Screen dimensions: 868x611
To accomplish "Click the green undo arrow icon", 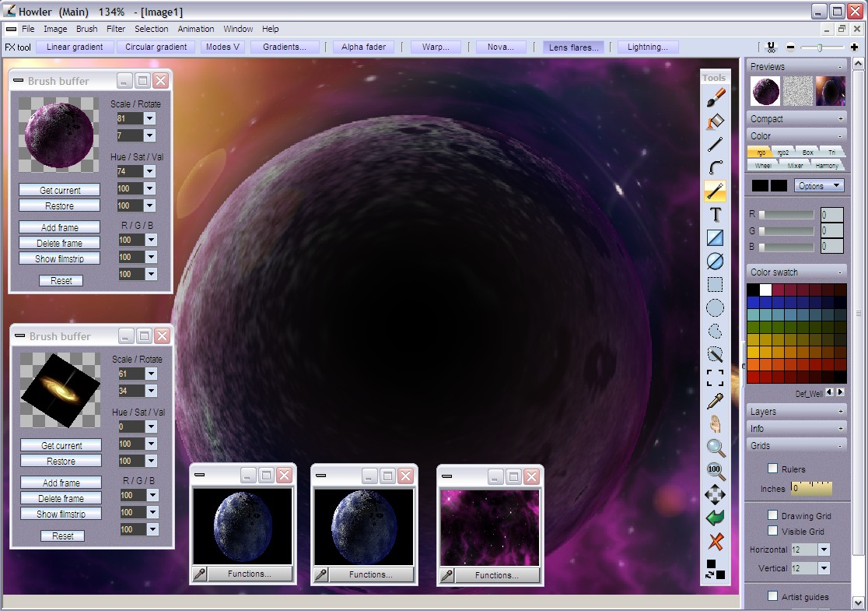I will [715, 518].
